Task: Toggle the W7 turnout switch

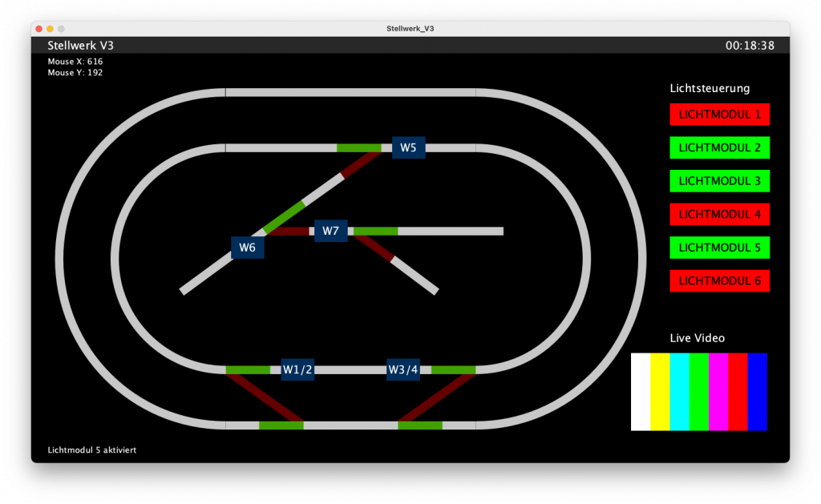Action: click(x=330, y=231)
